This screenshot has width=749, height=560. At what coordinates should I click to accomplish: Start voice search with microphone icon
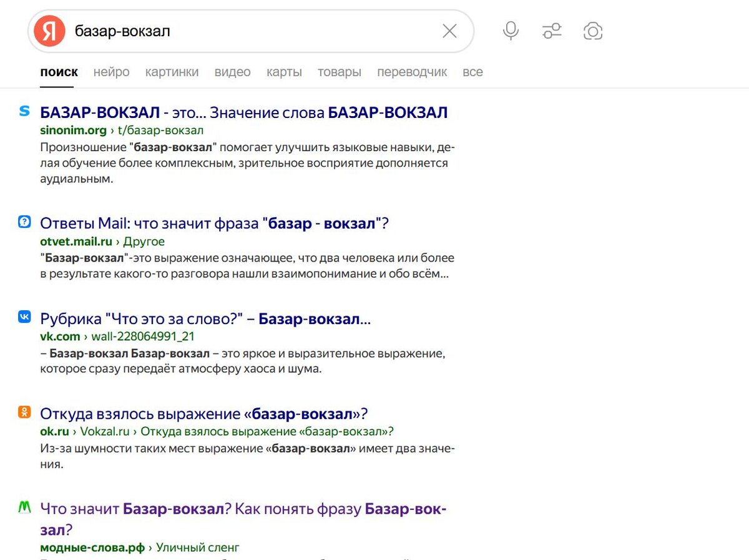511,31
